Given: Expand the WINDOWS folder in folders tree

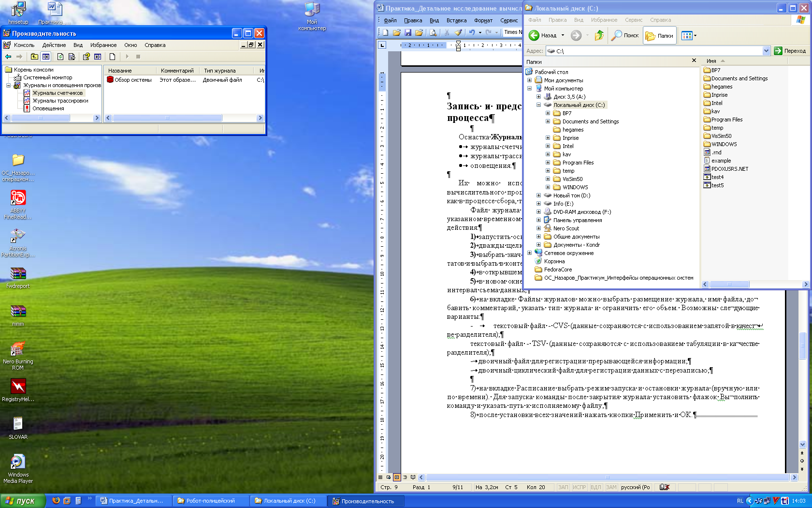Looking at the screenshot, I should coord(548,187).
